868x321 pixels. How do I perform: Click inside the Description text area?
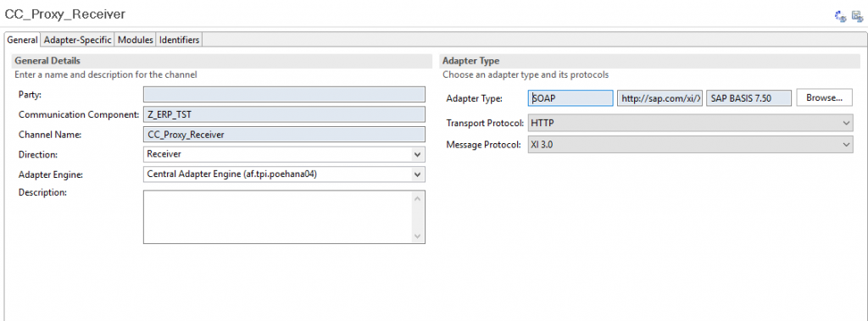tap(278, 217)
